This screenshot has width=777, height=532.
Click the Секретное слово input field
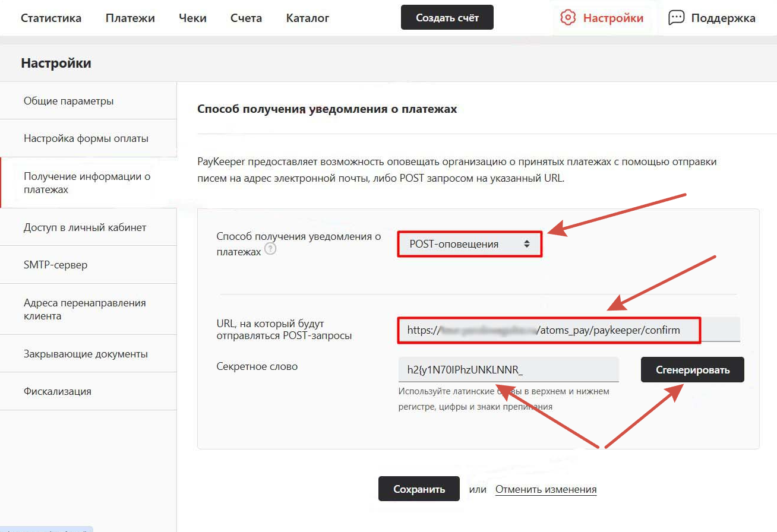point(508,370)
